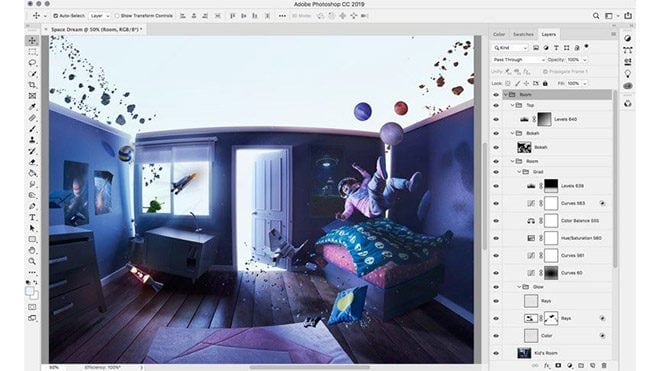This screenshot has width=660, height=371.
Task: Switch to the Swatches tab
Action: 523,34
